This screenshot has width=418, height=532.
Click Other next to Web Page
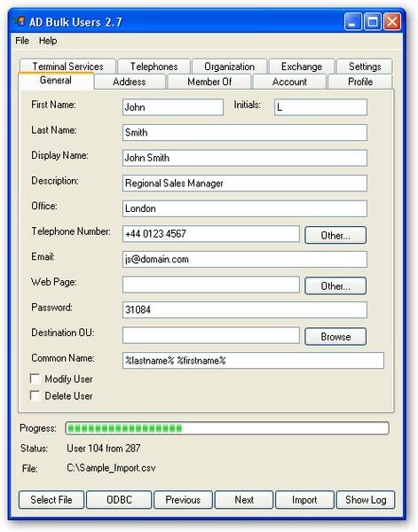[x=335, y=286]
